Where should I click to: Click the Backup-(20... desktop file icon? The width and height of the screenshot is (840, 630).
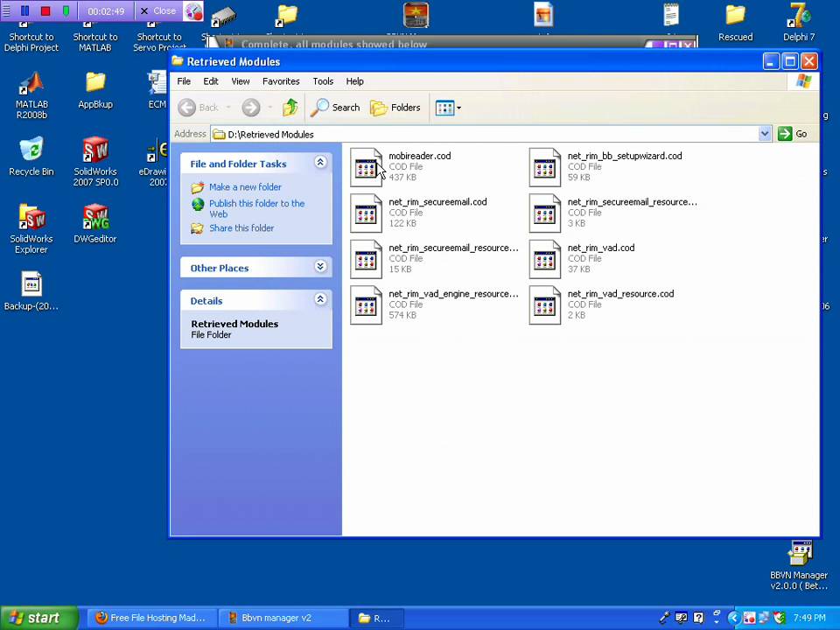[x=31, y=292]
